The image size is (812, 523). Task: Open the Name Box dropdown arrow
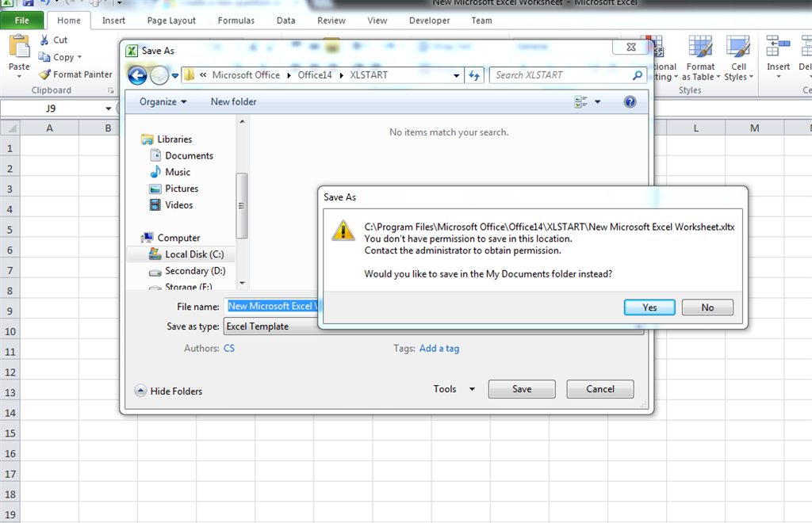click(x=108, y=109)
